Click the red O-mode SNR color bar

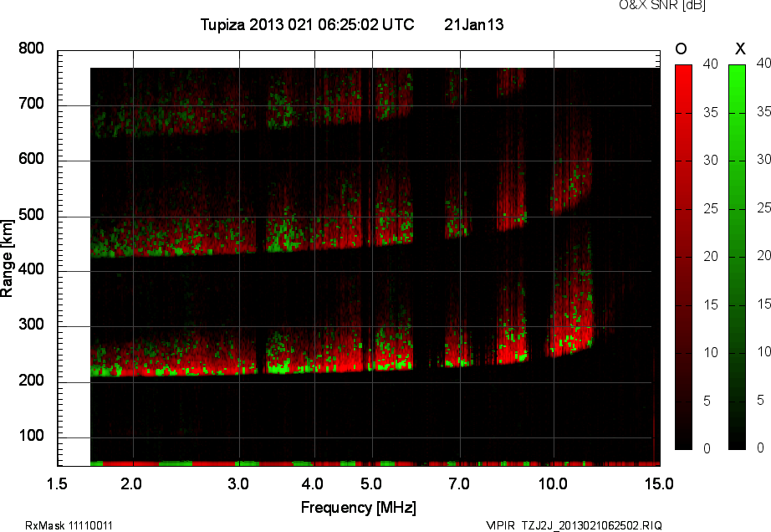(x=683, y=257)
